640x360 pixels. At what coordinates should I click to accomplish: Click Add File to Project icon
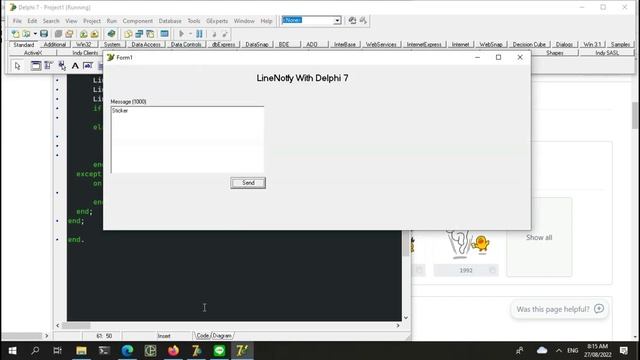[x=84, y=34]
